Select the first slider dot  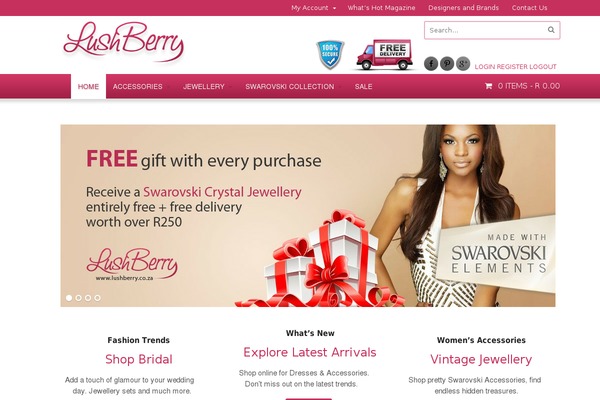pos(69,298)
